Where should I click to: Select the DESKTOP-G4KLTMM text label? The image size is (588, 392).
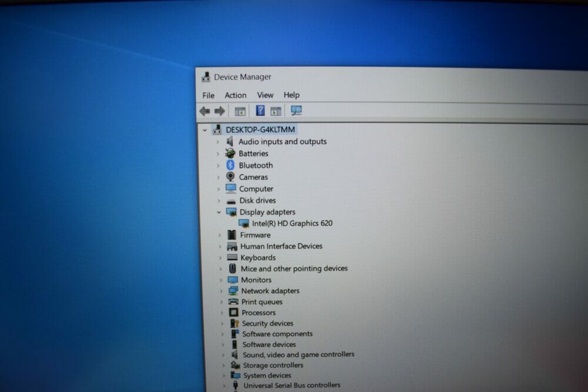[x=260, y=130]
